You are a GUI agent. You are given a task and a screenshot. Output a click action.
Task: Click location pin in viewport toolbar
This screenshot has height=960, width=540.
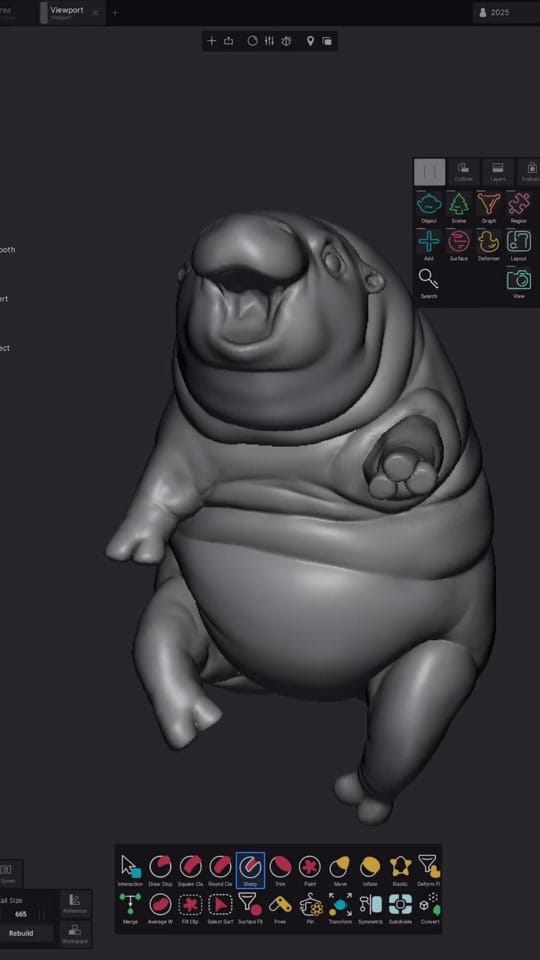click(x=310, y=41)
